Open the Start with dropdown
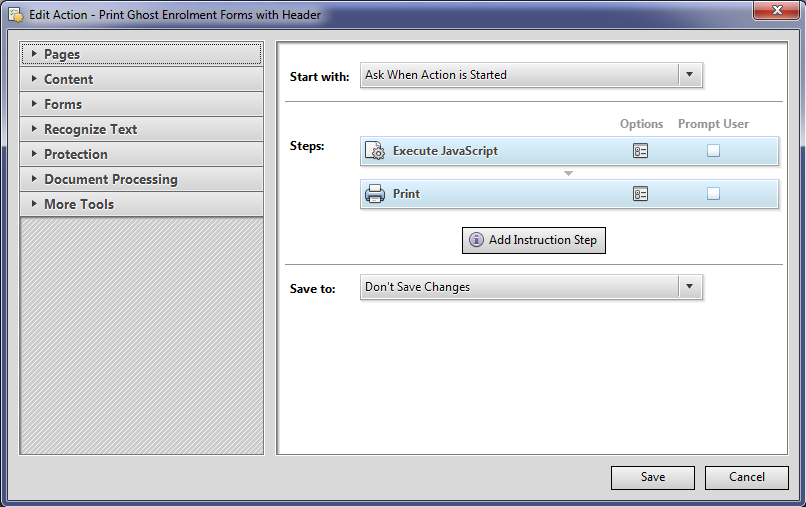Viewport: 806px width, 507px height. (531, 75)
